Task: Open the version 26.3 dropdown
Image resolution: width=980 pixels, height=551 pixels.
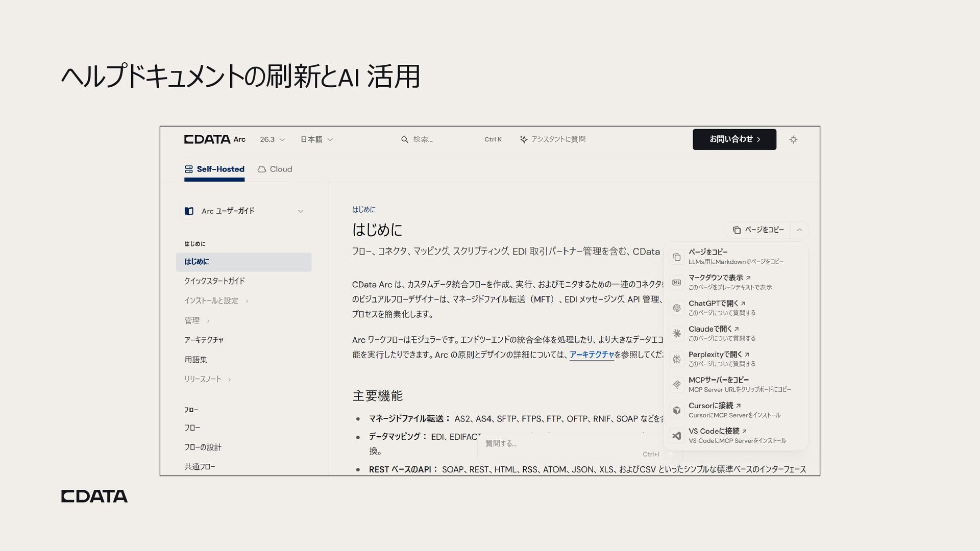Action: tap(272, 139)
